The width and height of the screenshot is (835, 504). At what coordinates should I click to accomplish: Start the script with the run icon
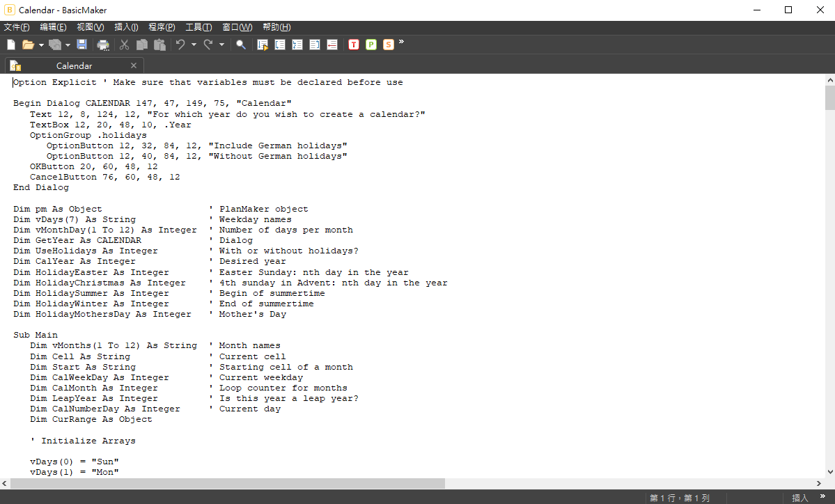point(263,45)
